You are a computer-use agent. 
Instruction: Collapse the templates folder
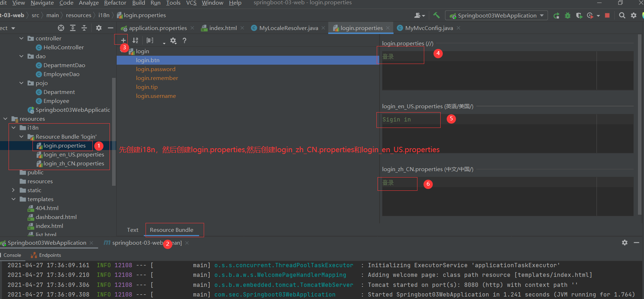click(x=13, y=199)
